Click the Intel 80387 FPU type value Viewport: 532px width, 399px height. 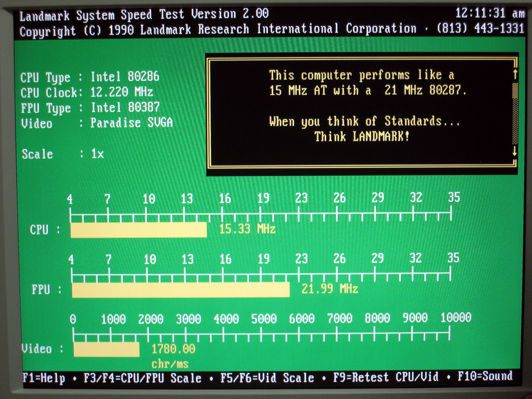[x=125, y=107]
